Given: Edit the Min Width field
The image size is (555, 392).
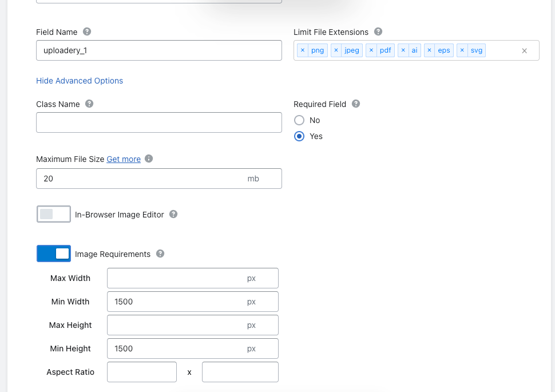Looking at the screenshot, I should click(x=193, y=302).
